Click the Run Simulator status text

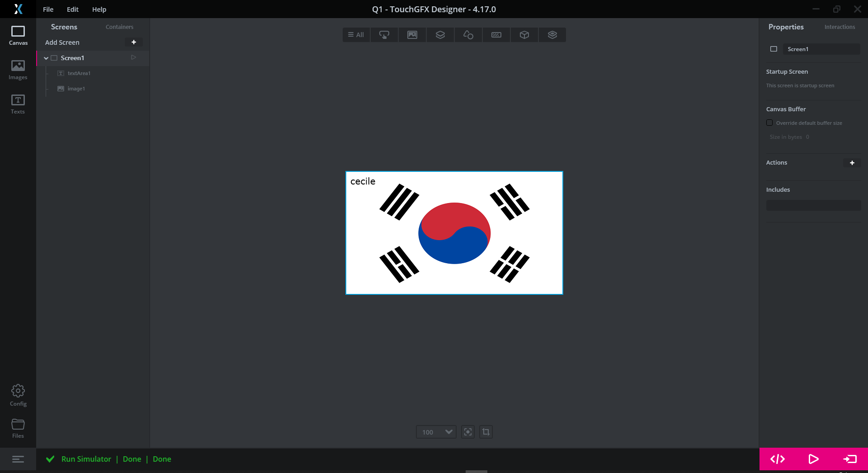pos(86,459)
